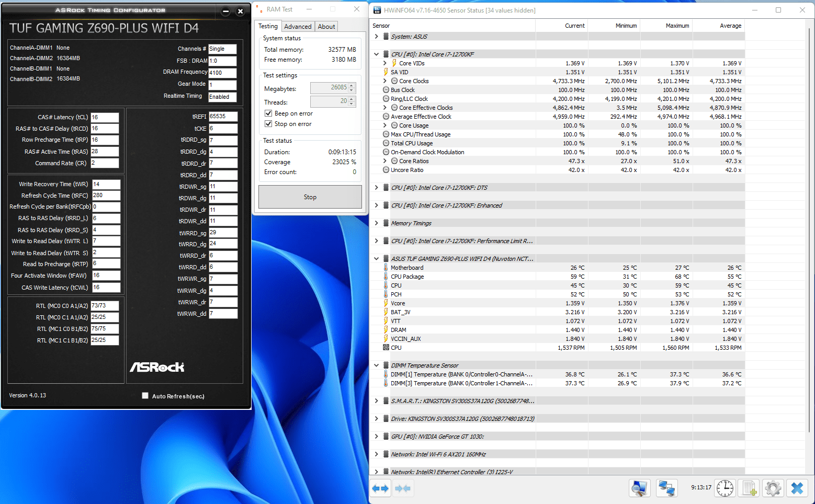The height and width of the screenshot is (504, 815).
Task: Click the Refresh Cycle Time (tRFC) field
Action: point(106,196)
